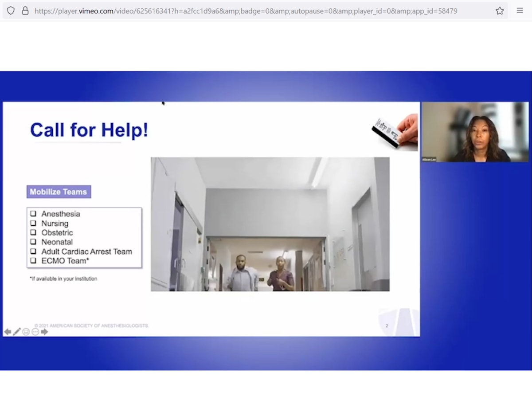Click the previous slide arrow icon
Viewport: 532px width, 420px height.
(8, 332)
